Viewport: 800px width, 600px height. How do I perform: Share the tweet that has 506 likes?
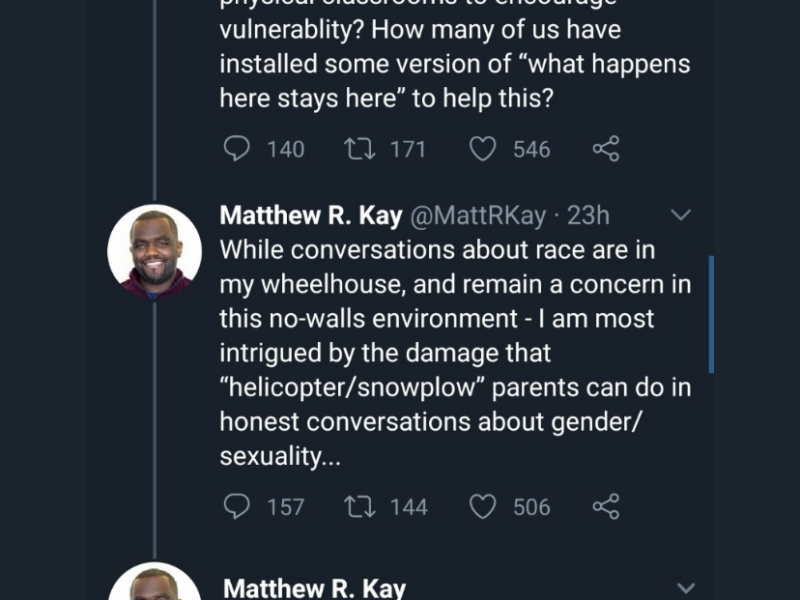(606, 506)
